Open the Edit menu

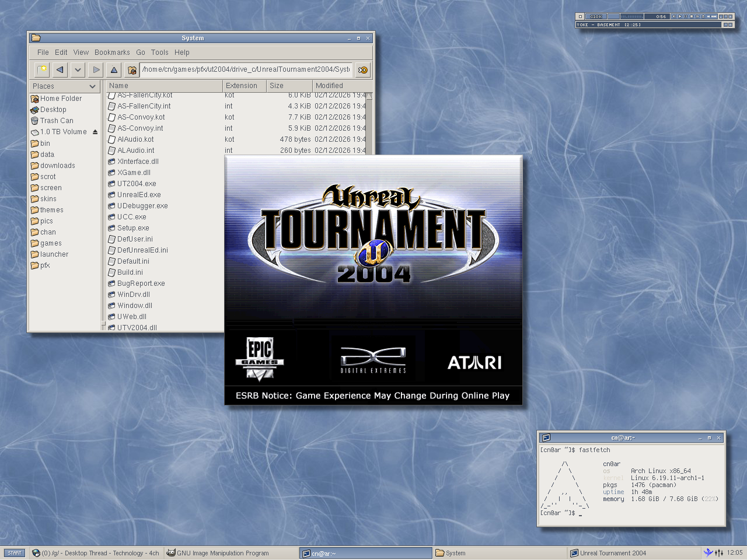pos(61,52)
